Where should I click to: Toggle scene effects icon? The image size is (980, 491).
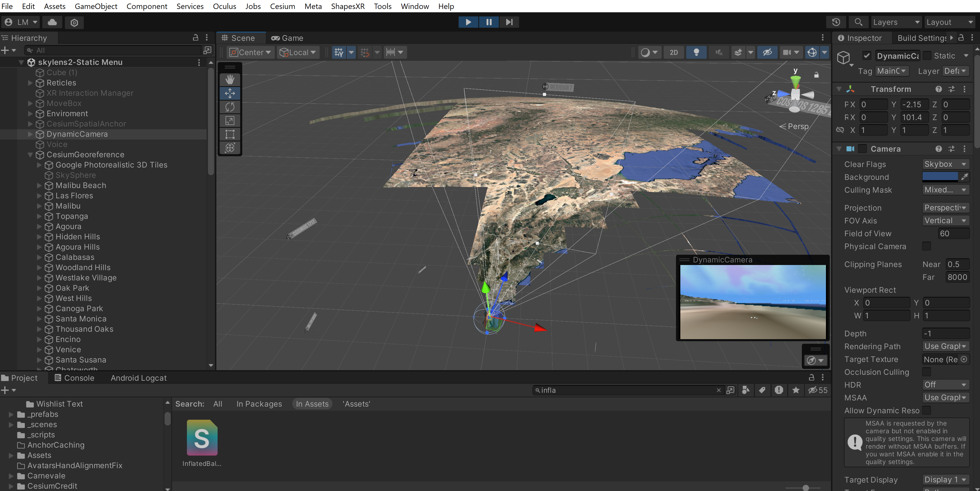point(738,52)
